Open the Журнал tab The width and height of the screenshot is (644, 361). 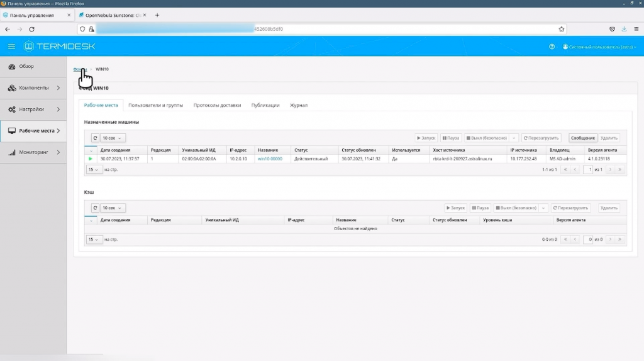pyautogui.click(x=299, y=105)
